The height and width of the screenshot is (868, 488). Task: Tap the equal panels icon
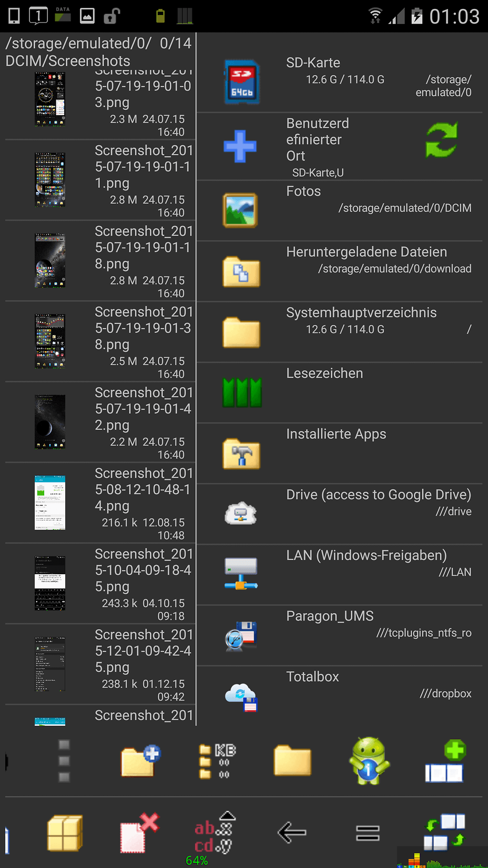[368, 833]
